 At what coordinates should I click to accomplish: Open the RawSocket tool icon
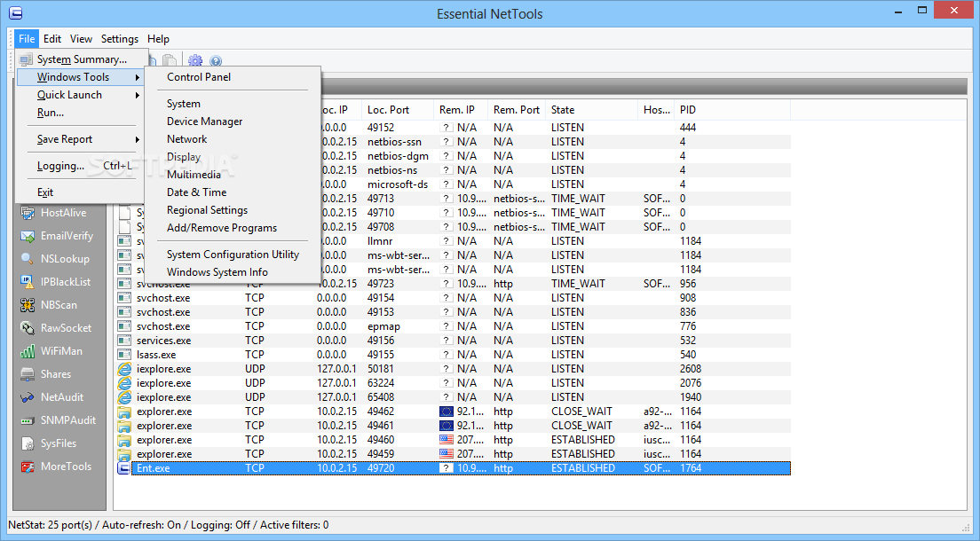pyautogui.click(x=28, y=329)
